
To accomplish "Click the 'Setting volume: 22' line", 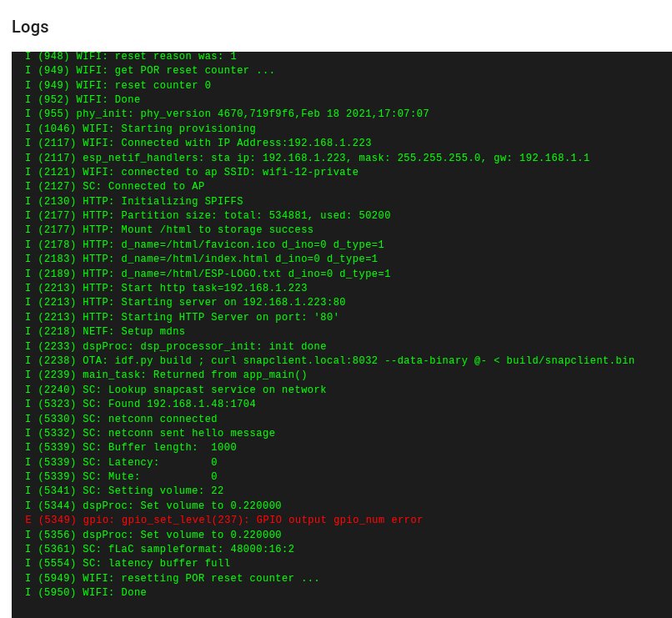I will tap(124, 490).
